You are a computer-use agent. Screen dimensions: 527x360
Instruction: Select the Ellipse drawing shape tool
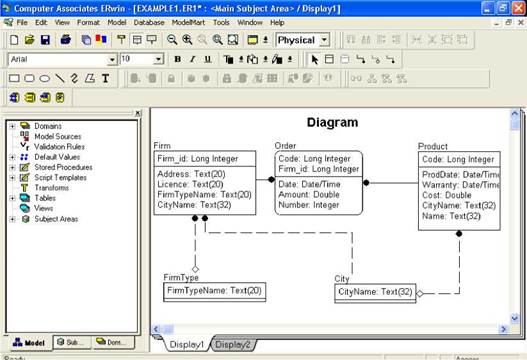point(44,79)
